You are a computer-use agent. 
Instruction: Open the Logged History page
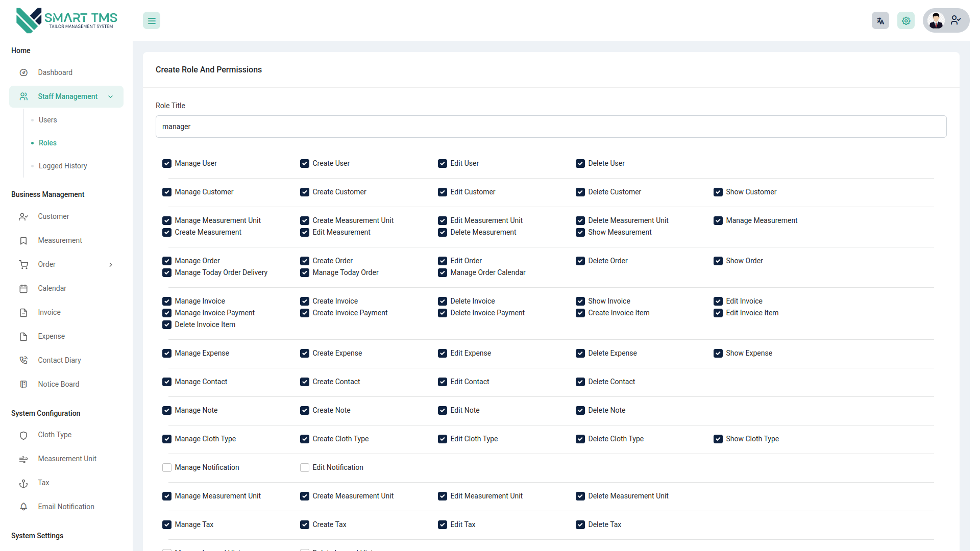click(x=62, y=165)
